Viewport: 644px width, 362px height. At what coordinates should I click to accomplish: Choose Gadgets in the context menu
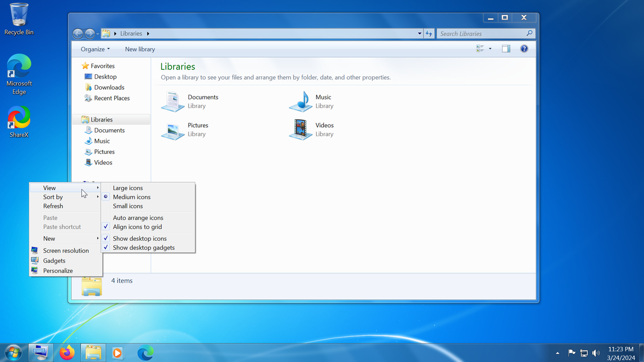click(x=66, y=260)
